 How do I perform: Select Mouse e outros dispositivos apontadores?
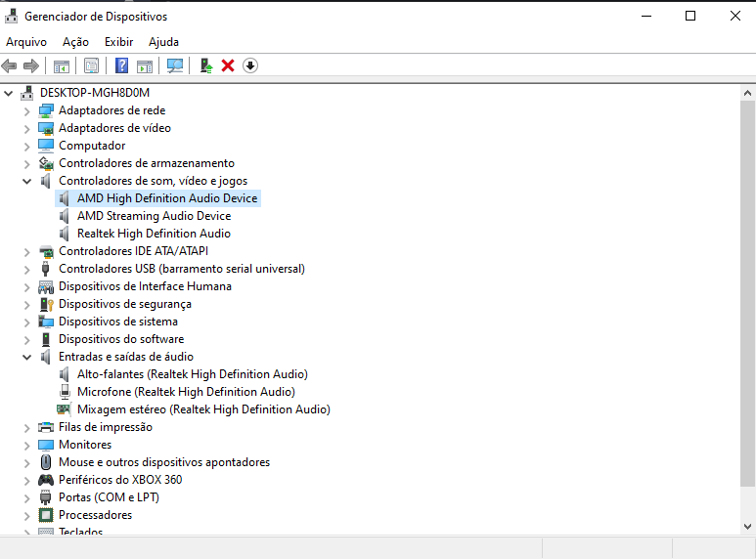(x=164, y=462)
